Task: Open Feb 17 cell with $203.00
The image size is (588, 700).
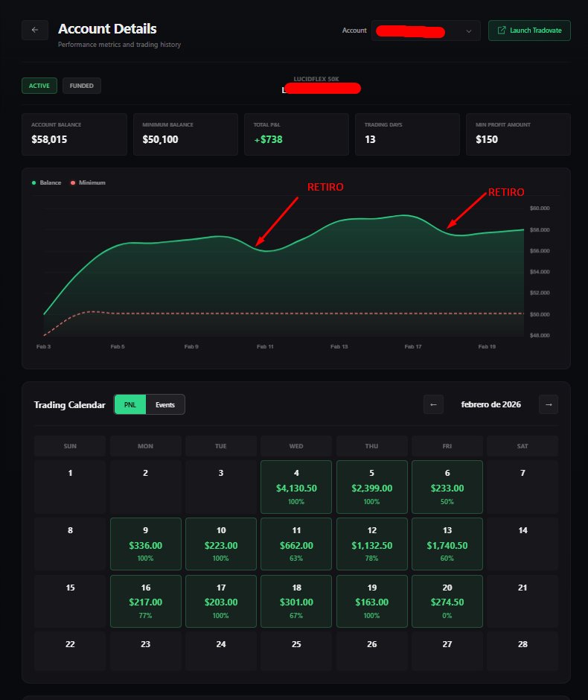Action: 221,602
